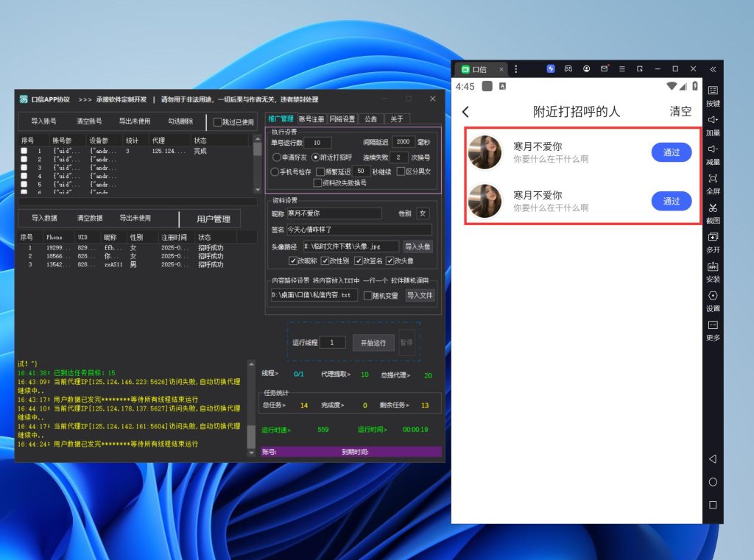Click the 用户管理 button

[x=214, y=219]
